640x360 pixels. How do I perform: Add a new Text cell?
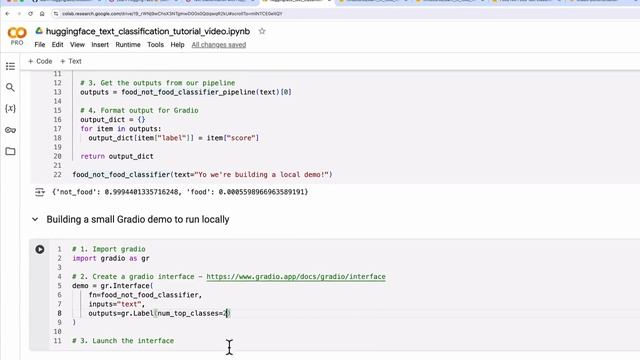tap(71, 61)
